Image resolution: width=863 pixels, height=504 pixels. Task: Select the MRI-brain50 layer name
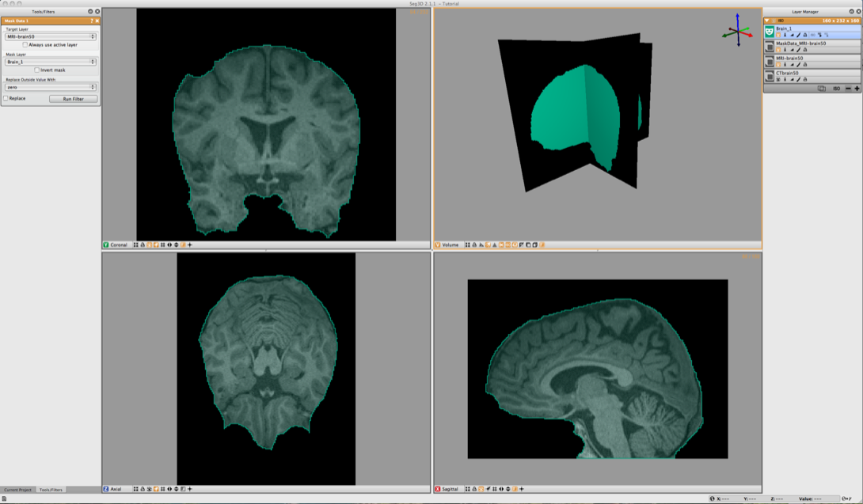click(789, 59)
